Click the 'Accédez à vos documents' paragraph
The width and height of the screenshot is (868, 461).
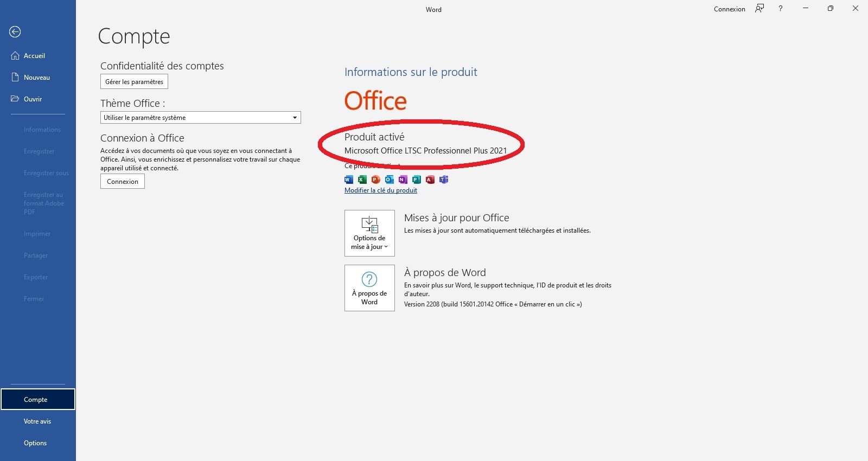pos(200,159)
